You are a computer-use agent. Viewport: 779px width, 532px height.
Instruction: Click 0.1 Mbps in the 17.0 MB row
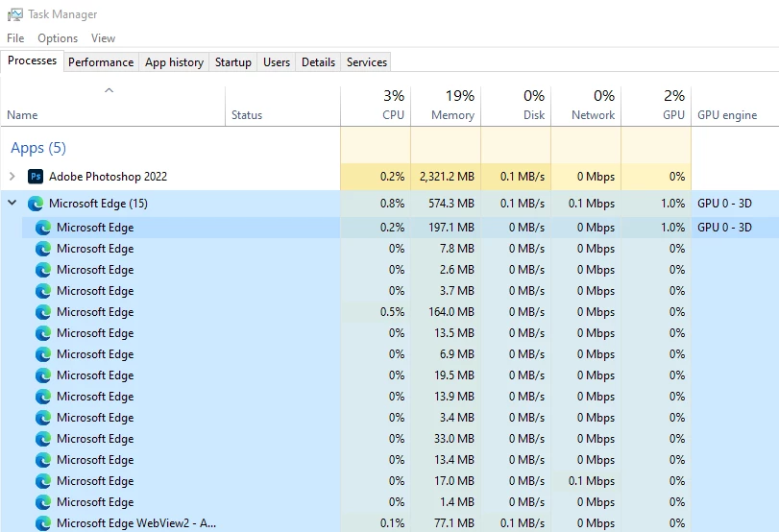(591, 481)
